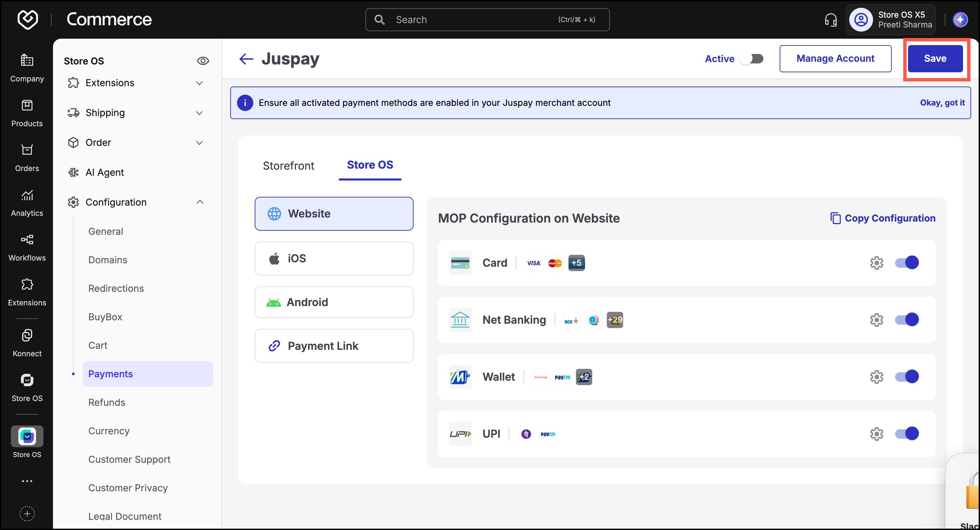Open Wallet settings gear

(x=876, y=377)
